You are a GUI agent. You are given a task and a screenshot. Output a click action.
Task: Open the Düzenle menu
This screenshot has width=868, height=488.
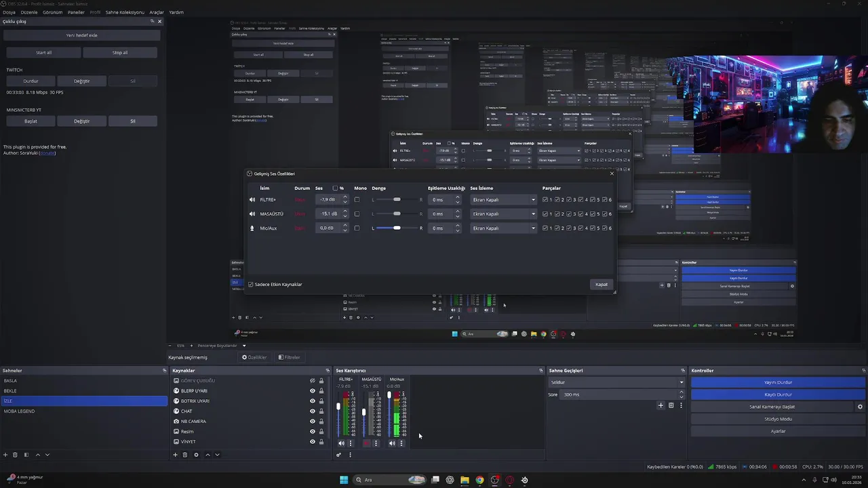29,12
